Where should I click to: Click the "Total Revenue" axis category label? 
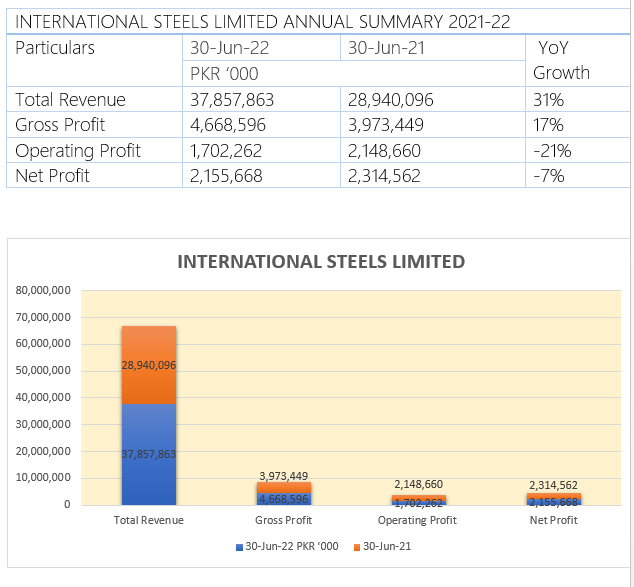click(149, 520)
